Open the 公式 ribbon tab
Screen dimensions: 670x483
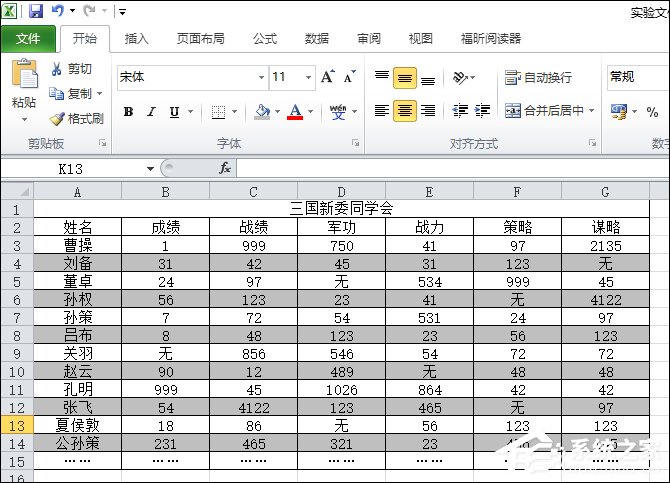(265, 39)
